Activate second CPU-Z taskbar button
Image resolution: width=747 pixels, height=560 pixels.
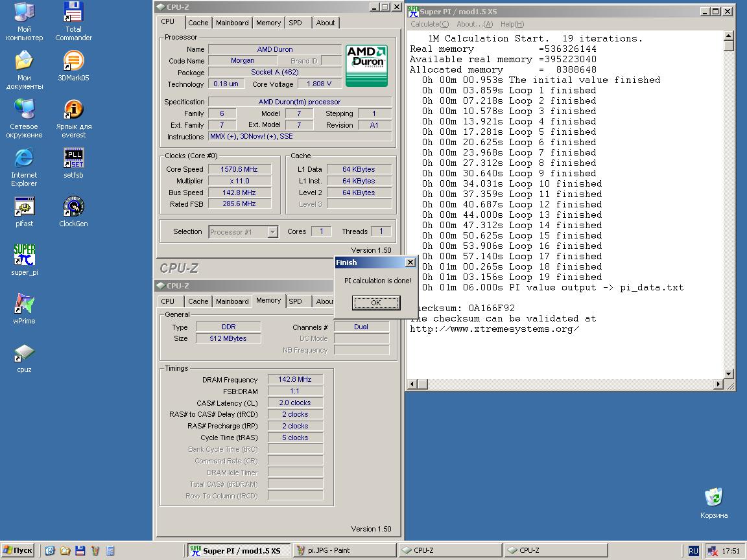coord(556,550)
